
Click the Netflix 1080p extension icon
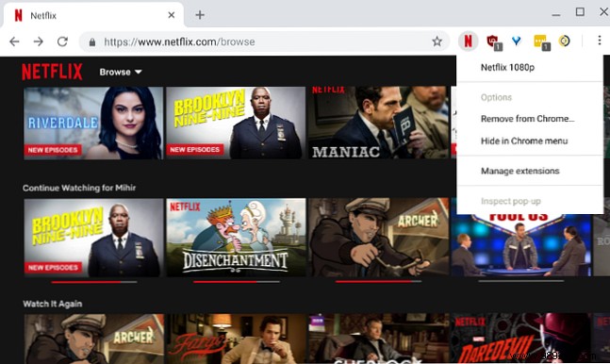coord(468,41)
